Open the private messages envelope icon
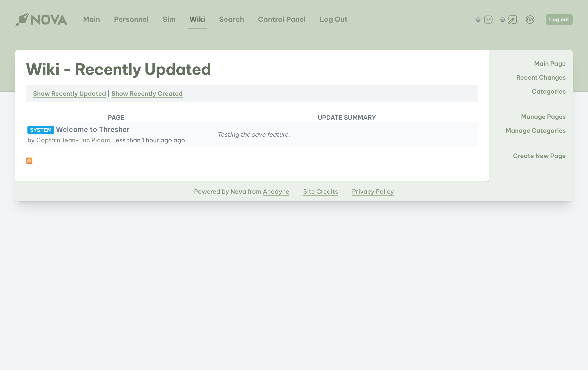Screen dimensions: 588x370 click(488, 20)
